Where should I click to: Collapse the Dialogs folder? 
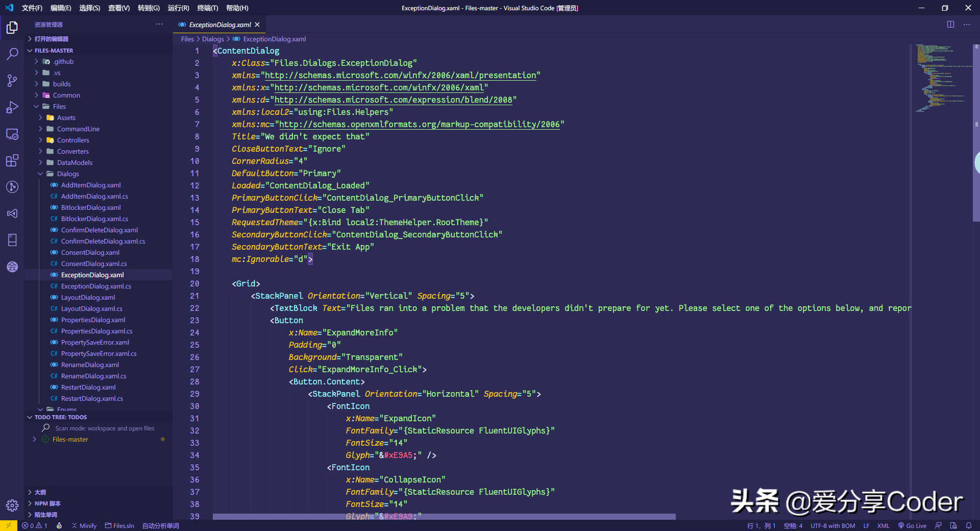(68, 174)
